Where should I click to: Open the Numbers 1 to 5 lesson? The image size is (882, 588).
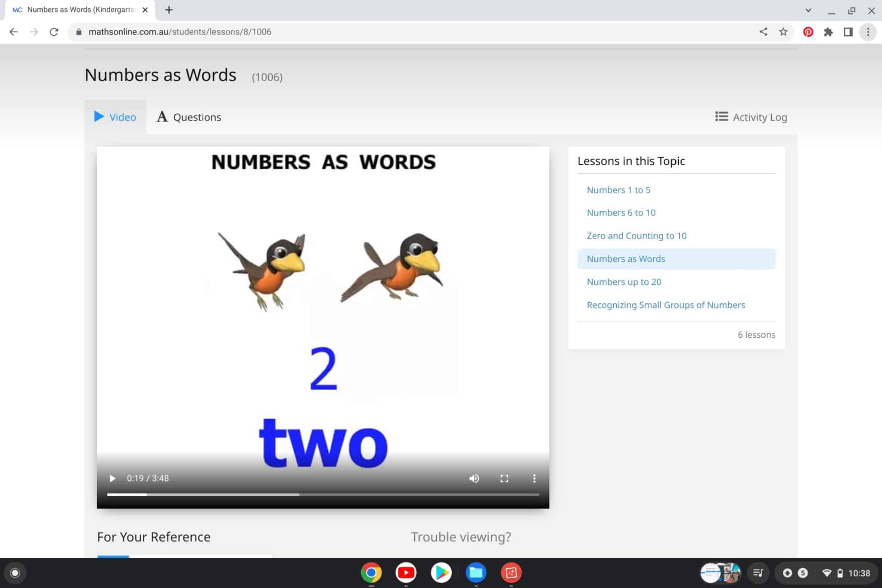coord(619,190)
